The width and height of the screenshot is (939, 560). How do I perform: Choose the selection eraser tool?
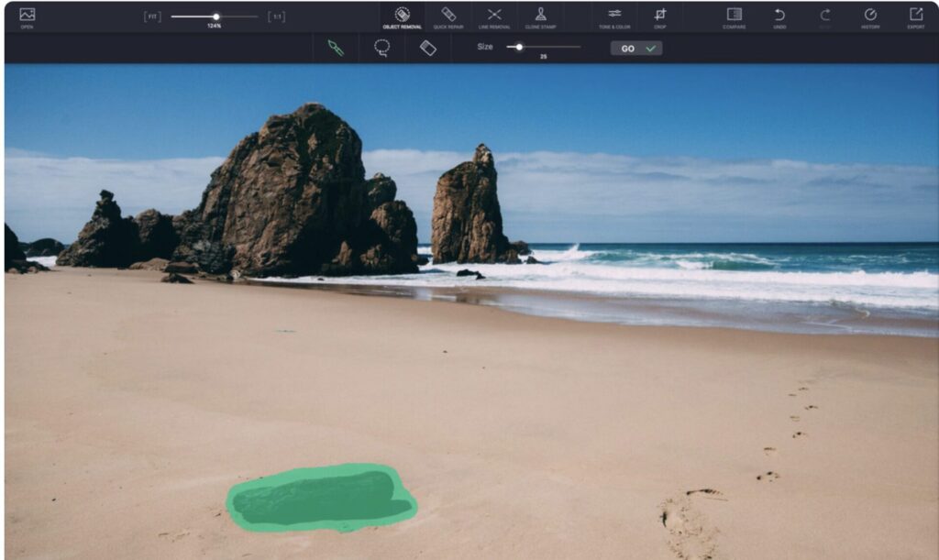(428, 48)
